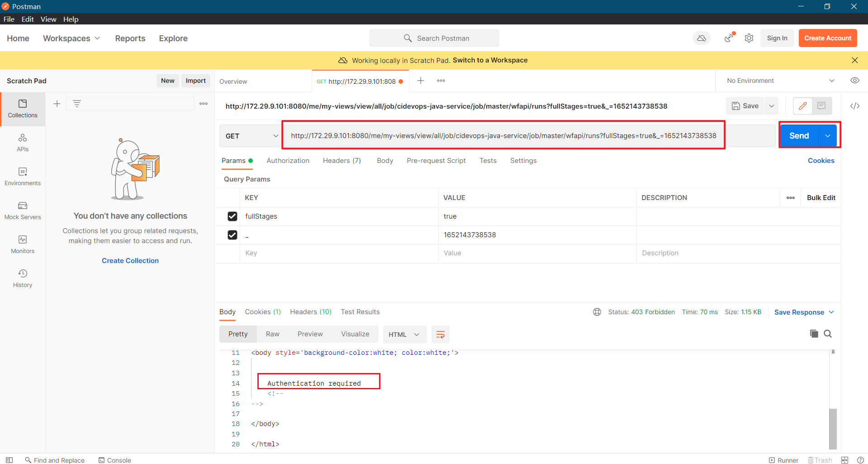Open the Edit menu
Viewport: 868px width, 464px height.
point(28,19)
